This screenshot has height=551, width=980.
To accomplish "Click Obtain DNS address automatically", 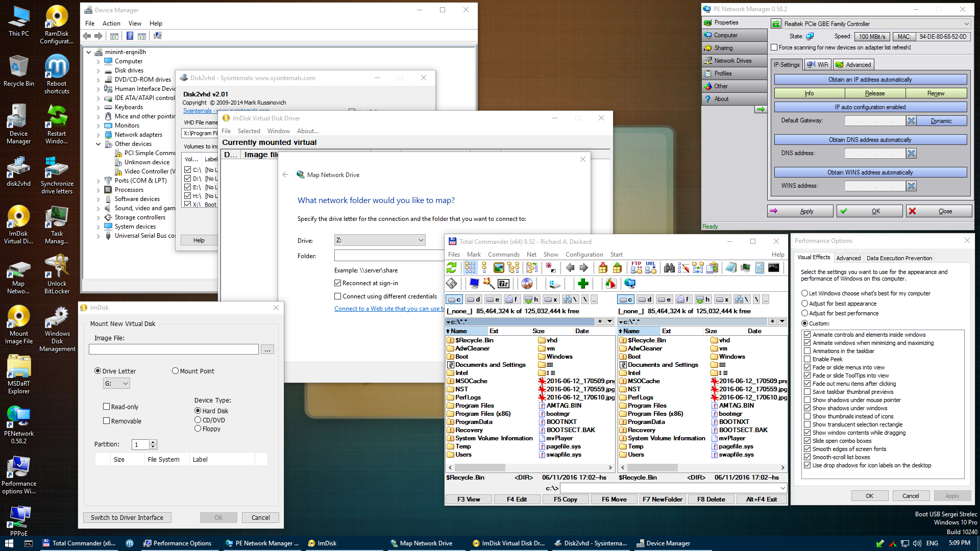I will 870,140.
